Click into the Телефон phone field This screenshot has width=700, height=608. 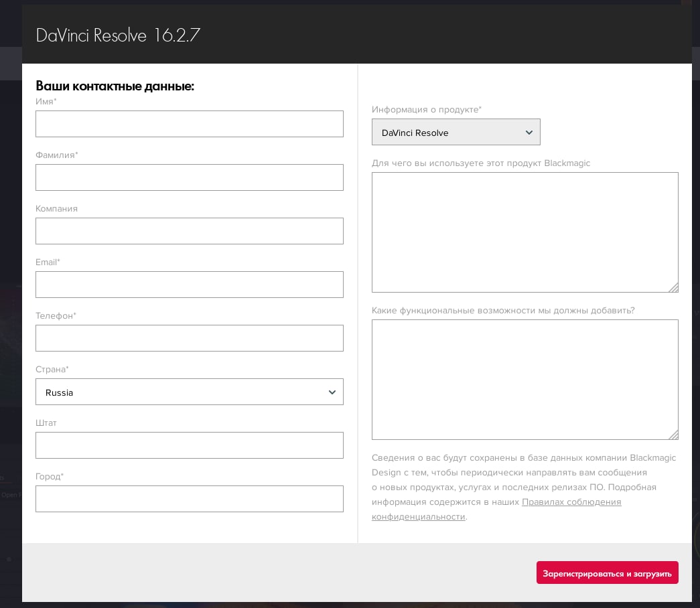(x=190, y=338)
